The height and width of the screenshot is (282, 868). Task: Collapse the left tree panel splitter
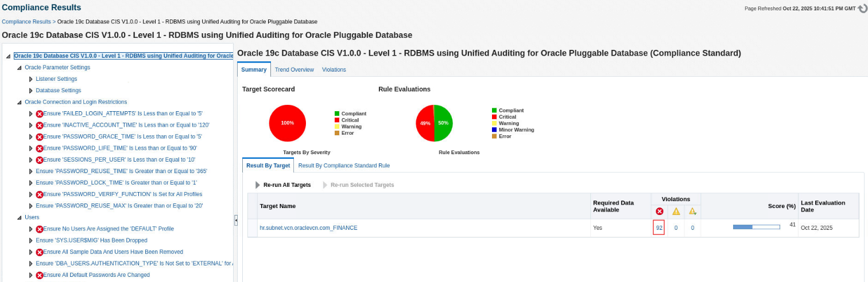[x=235, y=220]
